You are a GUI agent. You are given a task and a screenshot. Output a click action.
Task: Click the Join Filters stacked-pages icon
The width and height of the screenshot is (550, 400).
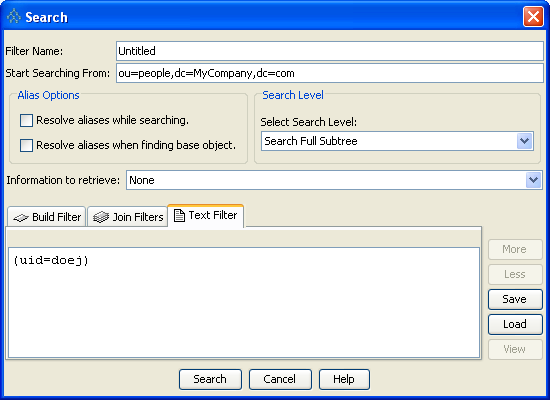click(101, 217)
